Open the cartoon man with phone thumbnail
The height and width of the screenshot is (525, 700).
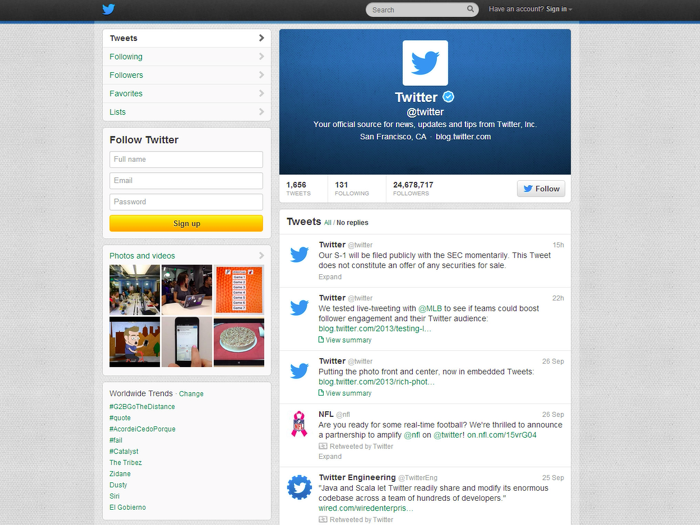pos(134,342)
